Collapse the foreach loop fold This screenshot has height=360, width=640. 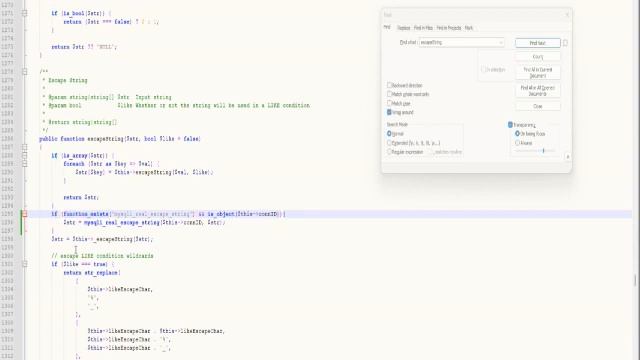tap(24, 164)
